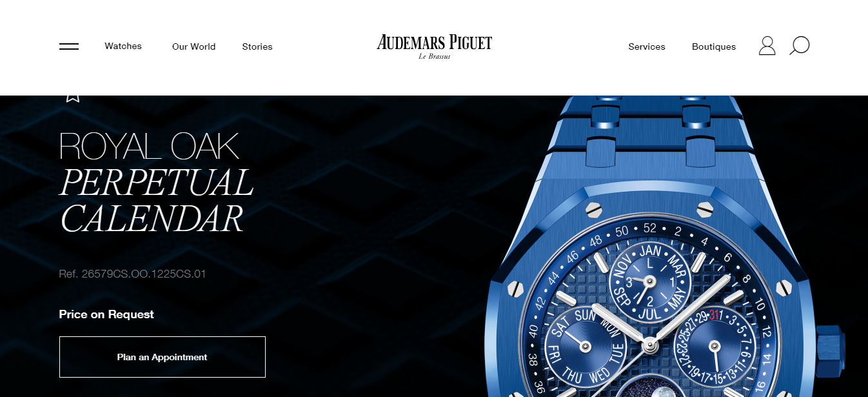Open the Stories navigation item
Image resolution: width=868 pixels, height=397 pixels.
click(x=257, y=46)
